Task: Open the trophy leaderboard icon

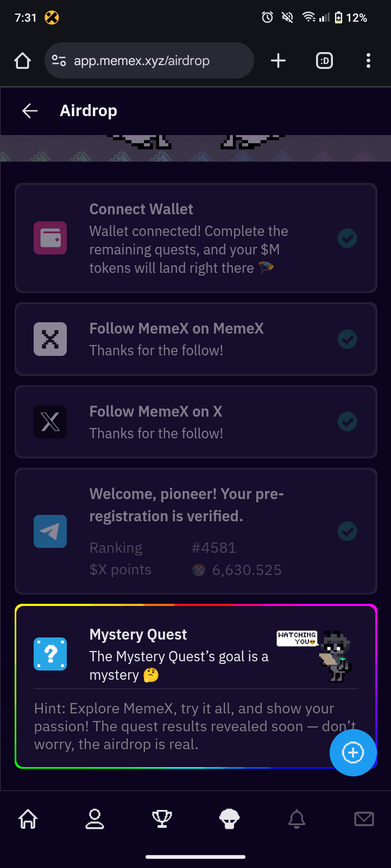Action: click(x=162, y=819)
